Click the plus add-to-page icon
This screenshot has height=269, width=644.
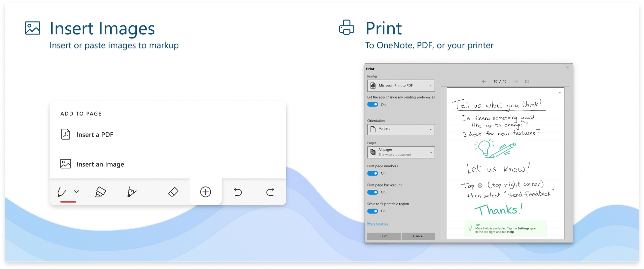pos(205,192)
